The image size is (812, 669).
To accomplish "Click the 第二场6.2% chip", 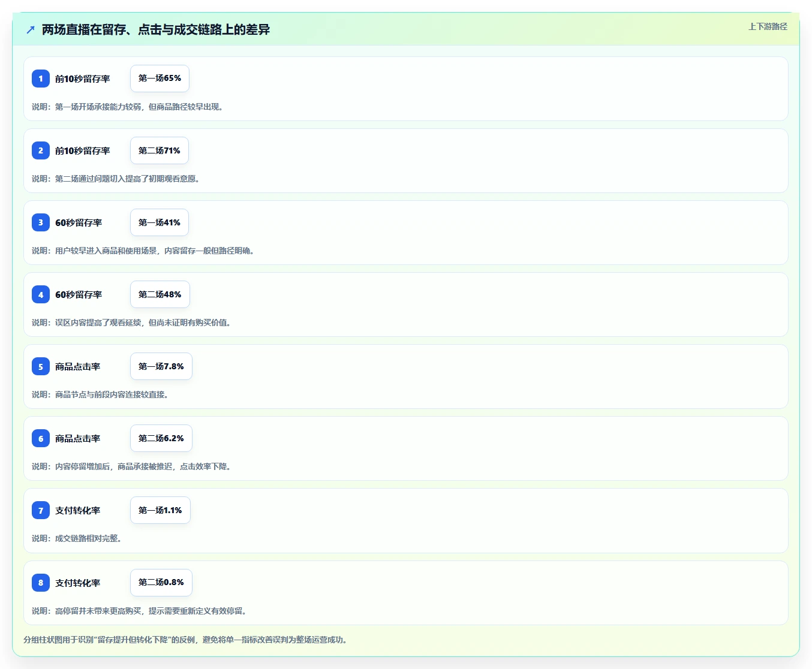I will [161, 438].
